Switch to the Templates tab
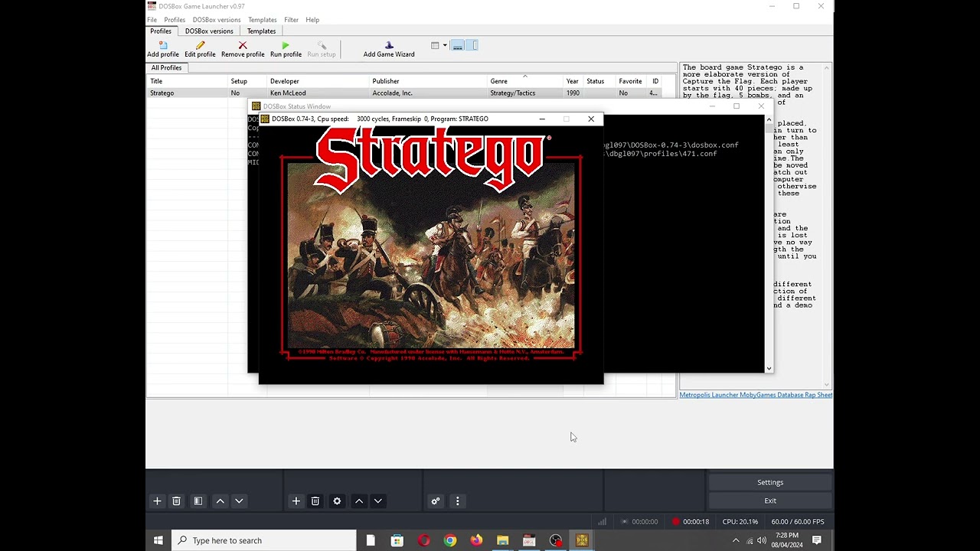This screenshot has height=551, width=980. coord(261,31)
